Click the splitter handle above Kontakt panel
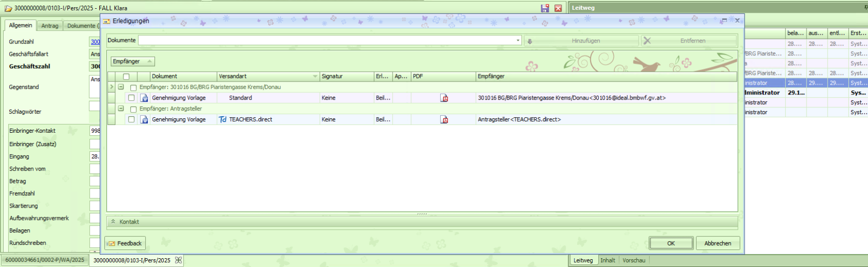Screen dimensions: 868x267 point(422,214)
